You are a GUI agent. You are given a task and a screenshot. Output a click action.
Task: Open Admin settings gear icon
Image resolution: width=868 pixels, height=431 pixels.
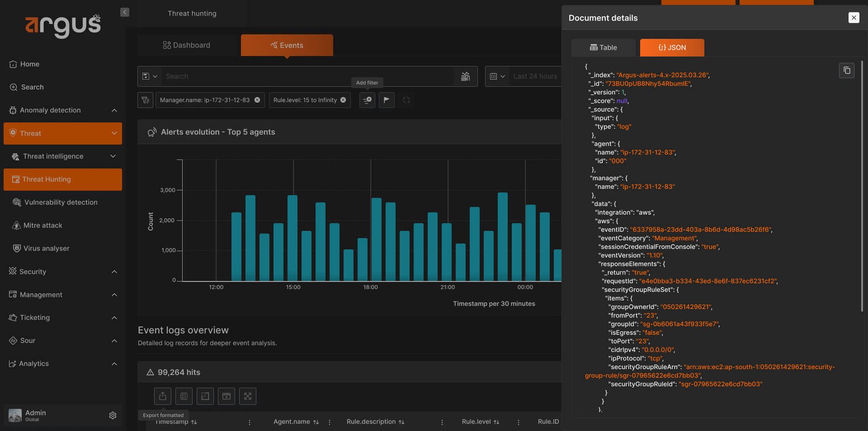click(x=113, y=415)
